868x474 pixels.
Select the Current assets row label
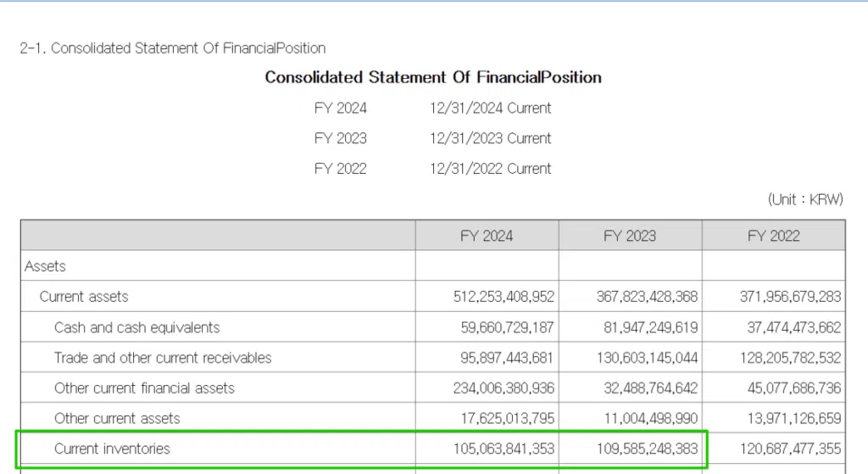coord(84,297)
